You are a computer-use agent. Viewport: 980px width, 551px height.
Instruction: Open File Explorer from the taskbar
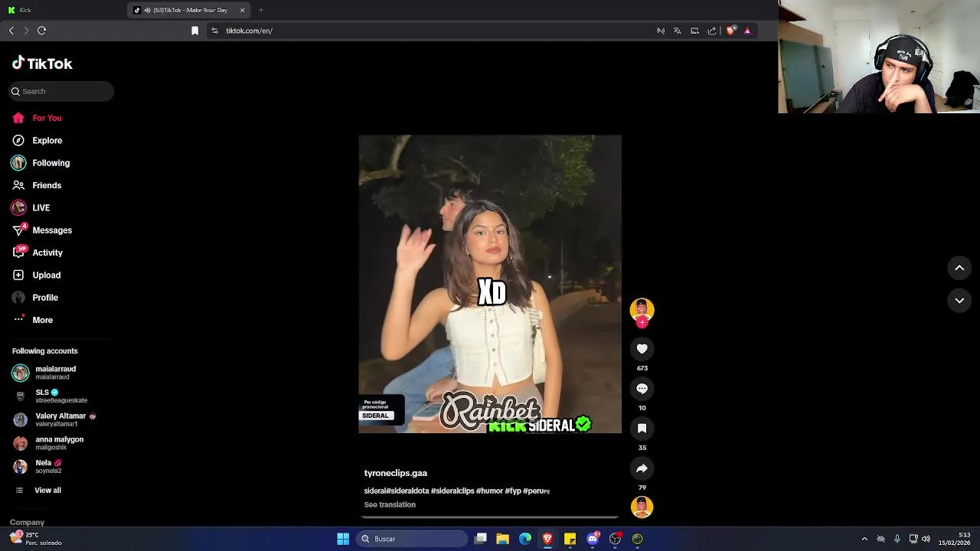[x=503, y=539]
